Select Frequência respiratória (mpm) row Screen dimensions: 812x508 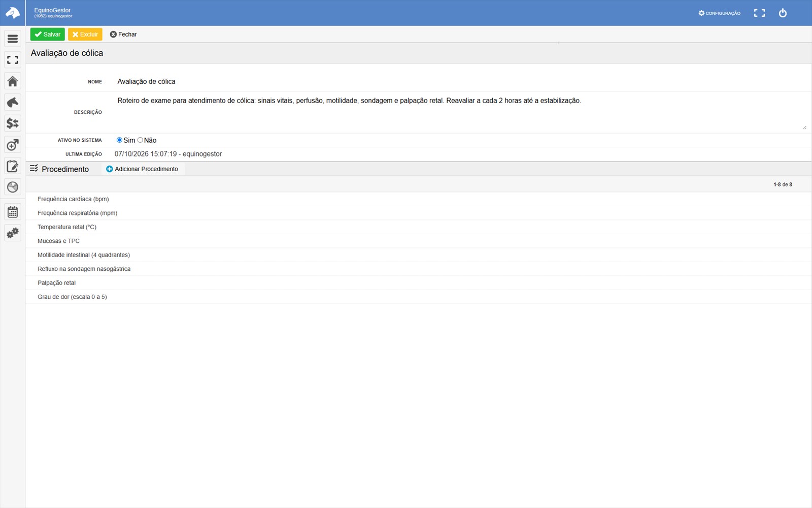coord(418,213)
